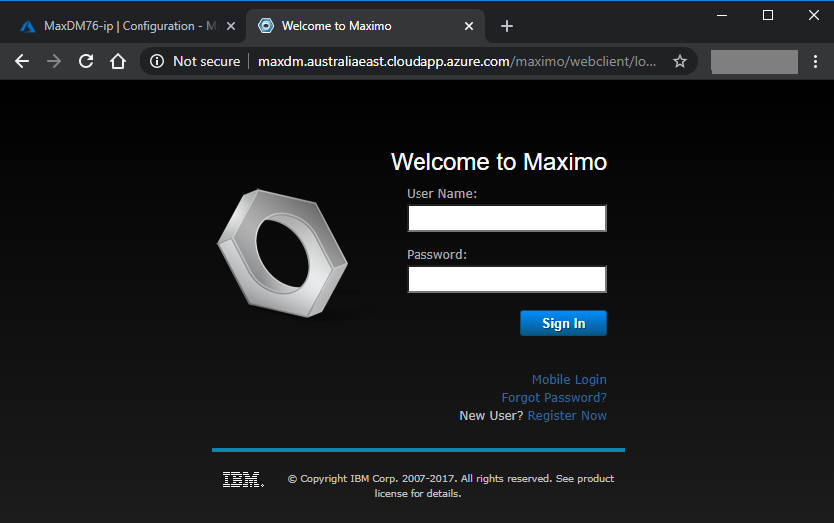Click the grey profile area in toolbar

coord(754,62)
